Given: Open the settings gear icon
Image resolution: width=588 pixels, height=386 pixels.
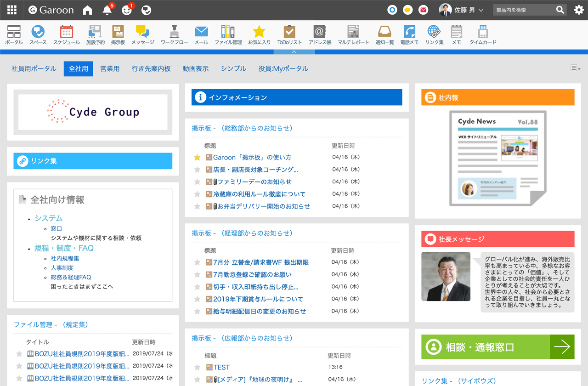Looking at the screenshot, I should tap(578, 10).
